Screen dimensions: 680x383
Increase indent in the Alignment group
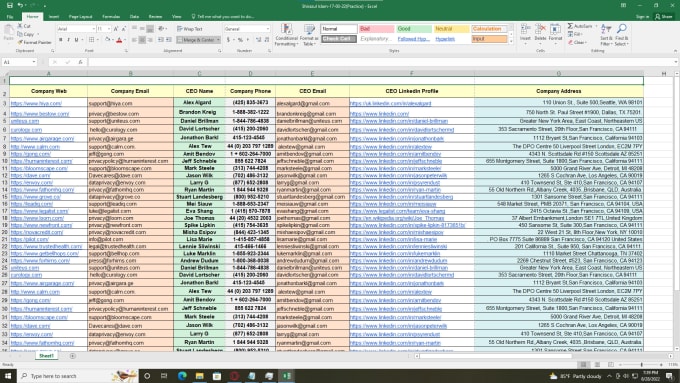(169, 40)
